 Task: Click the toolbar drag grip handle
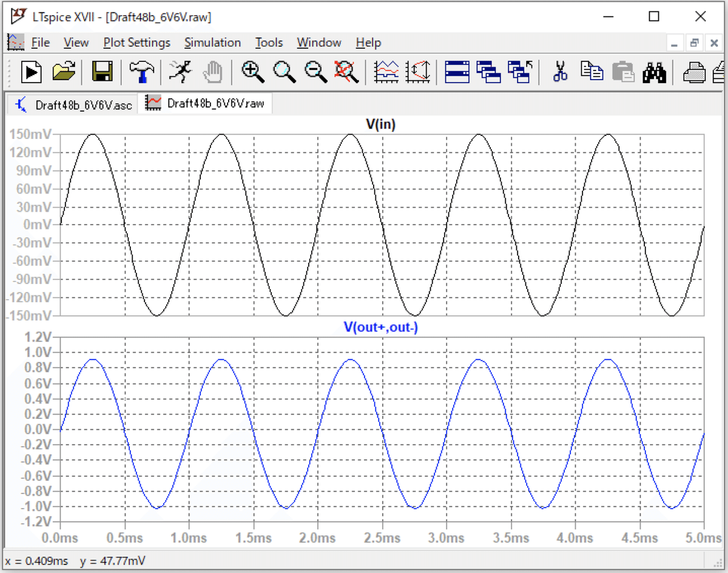click(10, 72)
